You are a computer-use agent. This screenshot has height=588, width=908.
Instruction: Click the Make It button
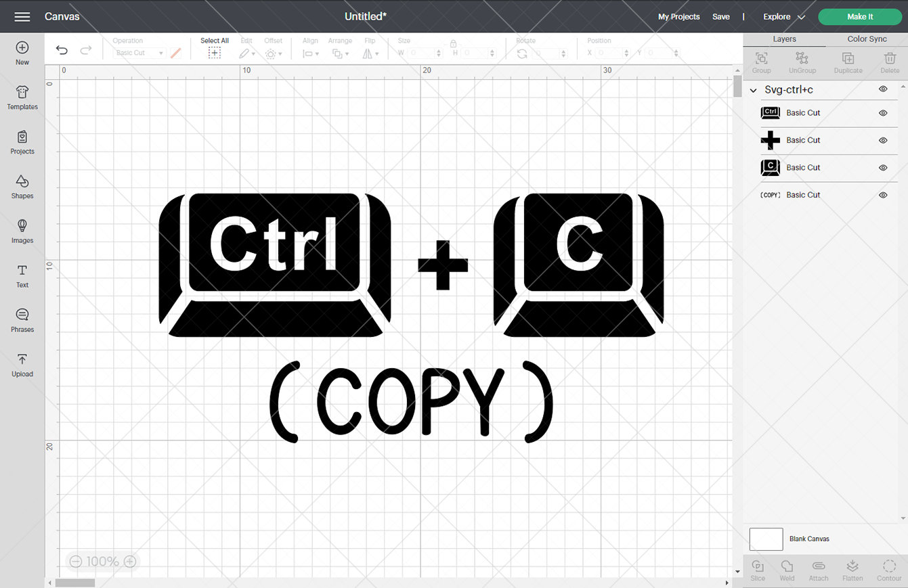click(859, 16)
